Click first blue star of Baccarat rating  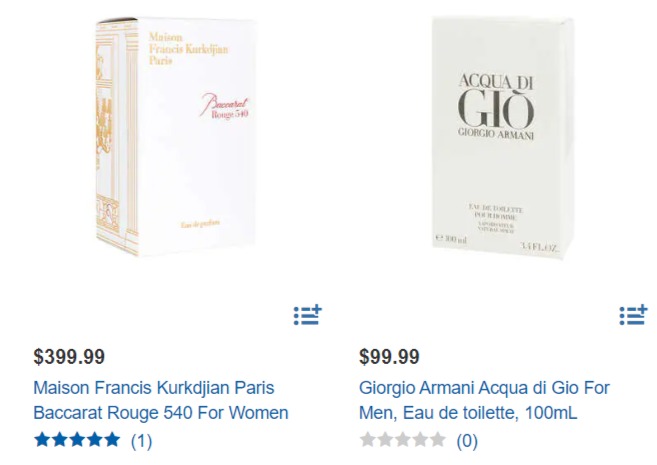[42, 440]
